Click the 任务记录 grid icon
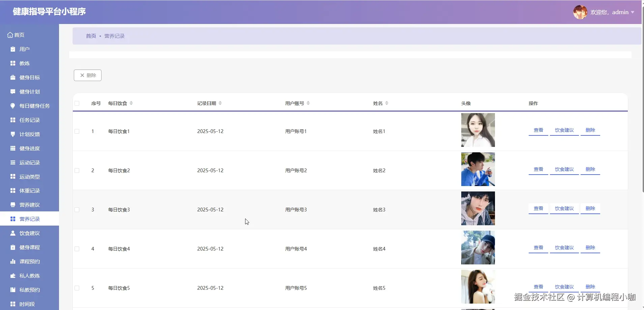 (13, 120)
